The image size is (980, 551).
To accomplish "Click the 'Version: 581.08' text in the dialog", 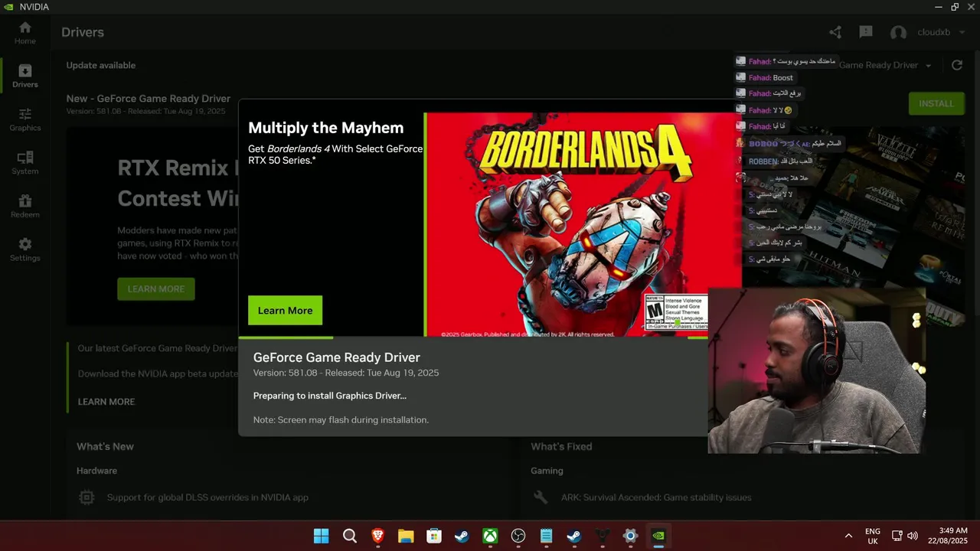I will (x=285, y=373).
